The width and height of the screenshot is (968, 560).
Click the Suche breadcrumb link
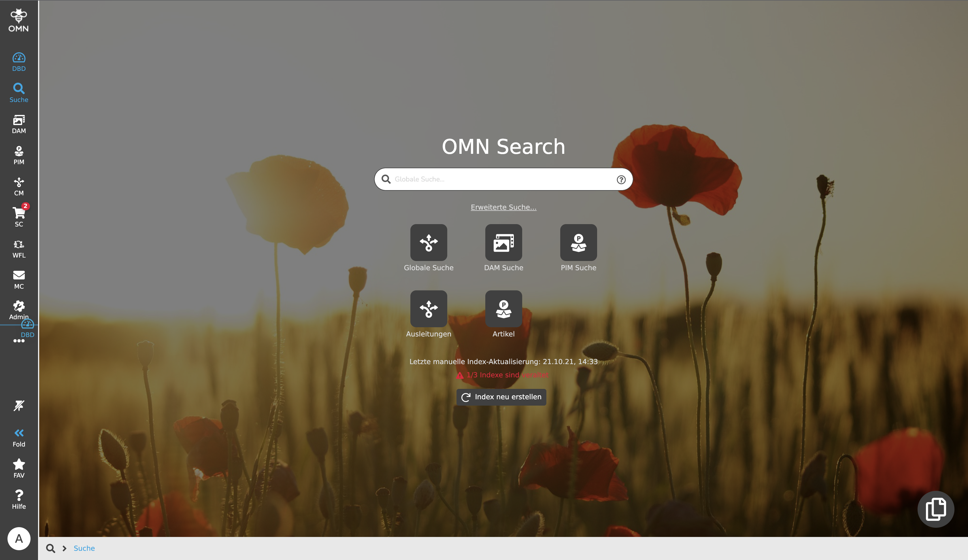point(84,548)
